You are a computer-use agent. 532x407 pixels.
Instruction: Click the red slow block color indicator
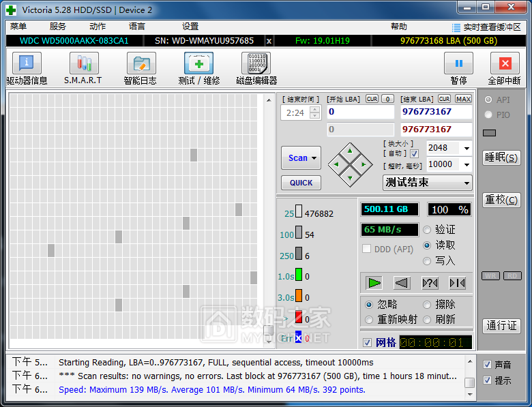click(299, 317)
